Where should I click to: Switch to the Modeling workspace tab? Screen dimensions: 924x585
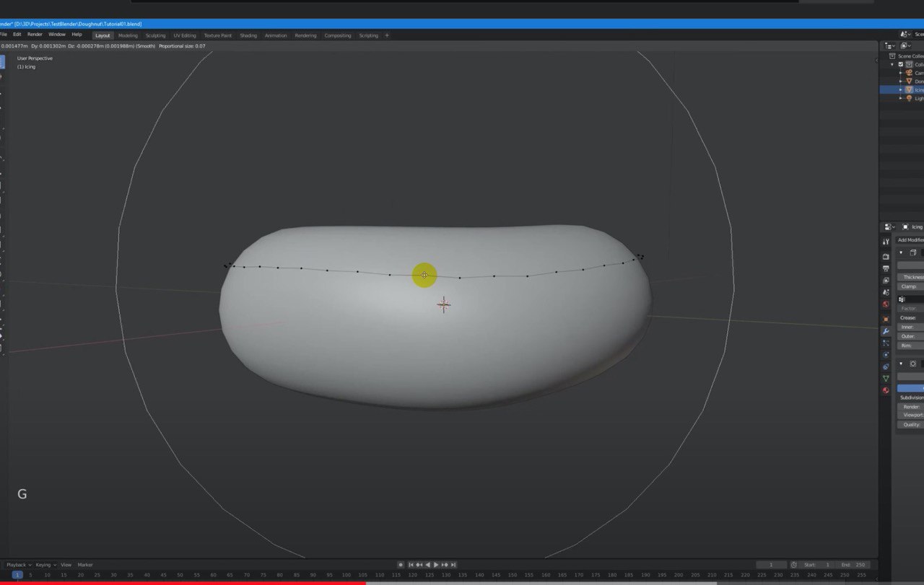pyautogui.click(x=128, y=35)
